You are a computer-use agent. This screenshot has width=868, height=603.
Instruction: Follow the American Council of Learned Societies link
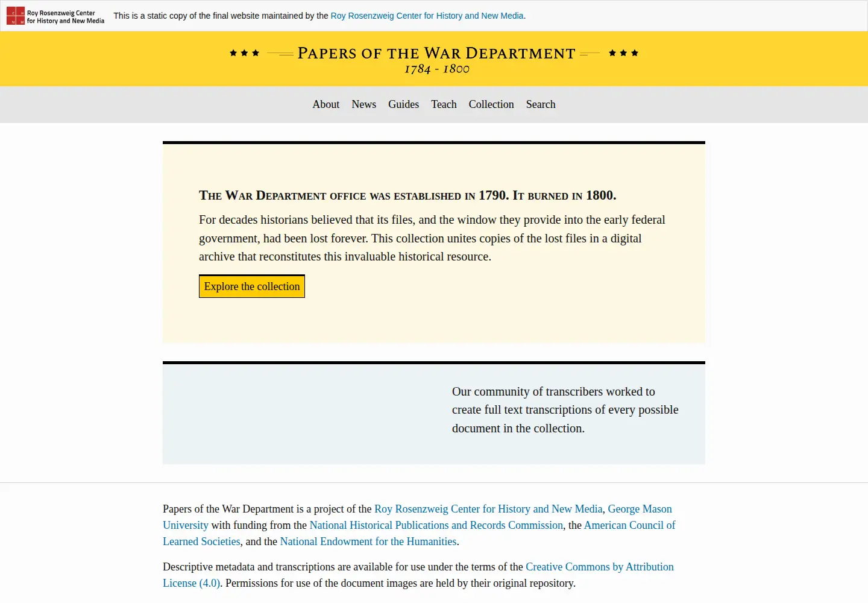(x=629, y=525)
